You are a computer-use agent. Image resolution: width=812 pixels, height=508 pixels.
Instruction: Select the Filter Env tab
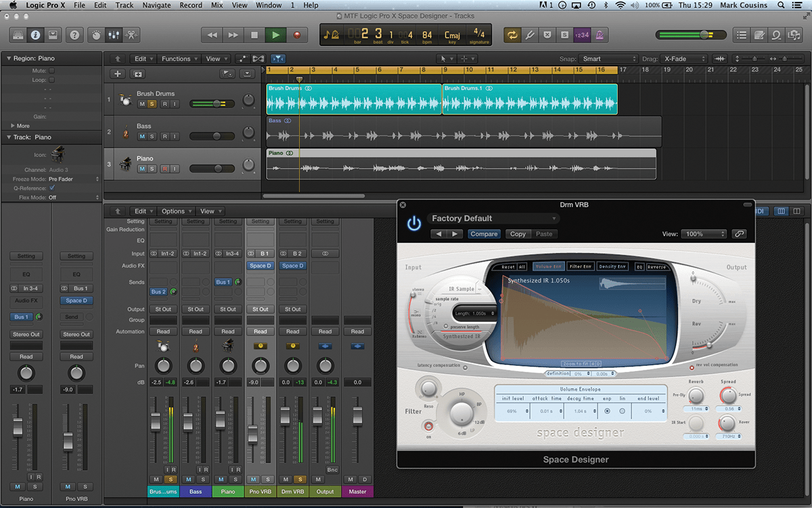(x=580, y=267)
